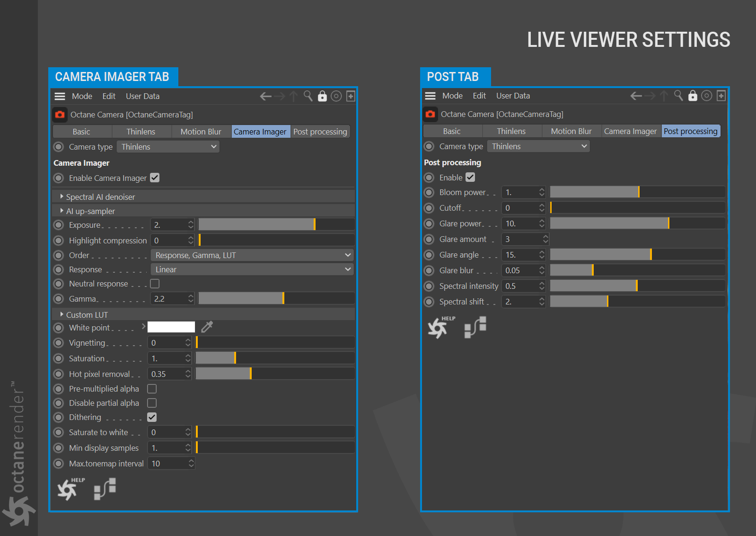Open Mode menu in Camera Imager panel

82,96
